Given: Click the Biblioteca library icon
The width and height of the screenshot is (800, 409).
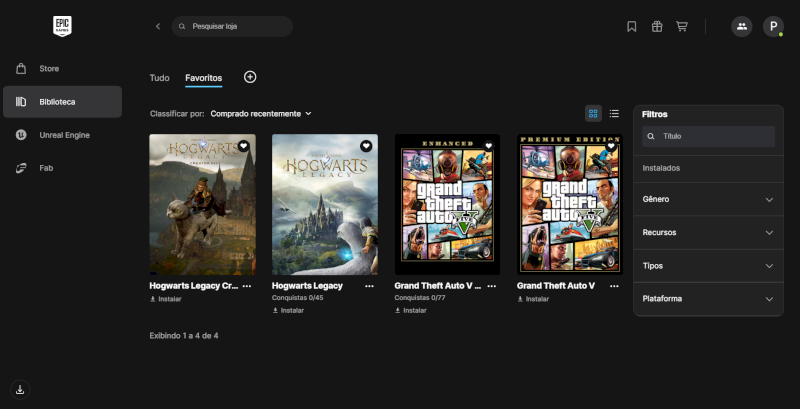Looking at the screenshot, I should coord(21,101).
